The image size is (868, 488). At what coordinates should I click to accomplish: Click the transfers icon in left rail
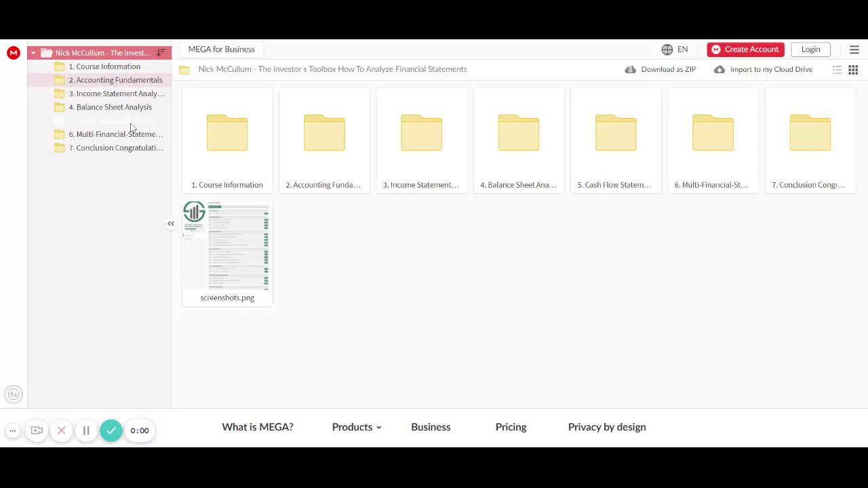click(14, 394)
